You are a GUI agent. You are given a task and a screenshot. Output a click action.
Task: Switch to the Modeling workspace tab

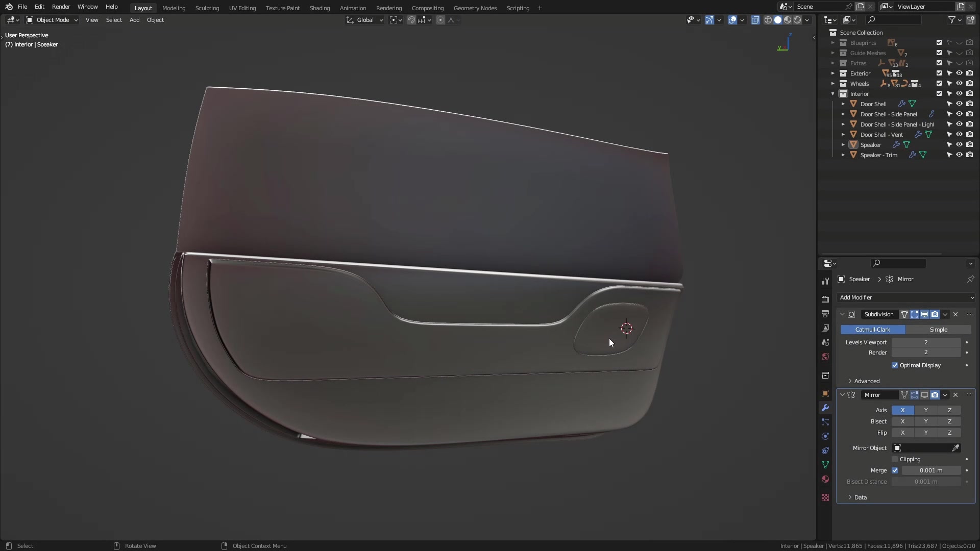pos(174,8)
